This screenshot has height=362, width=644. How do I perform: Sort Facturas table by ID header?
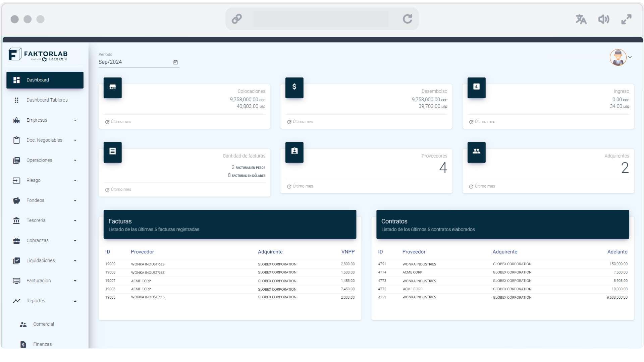[x=108, y=252]
